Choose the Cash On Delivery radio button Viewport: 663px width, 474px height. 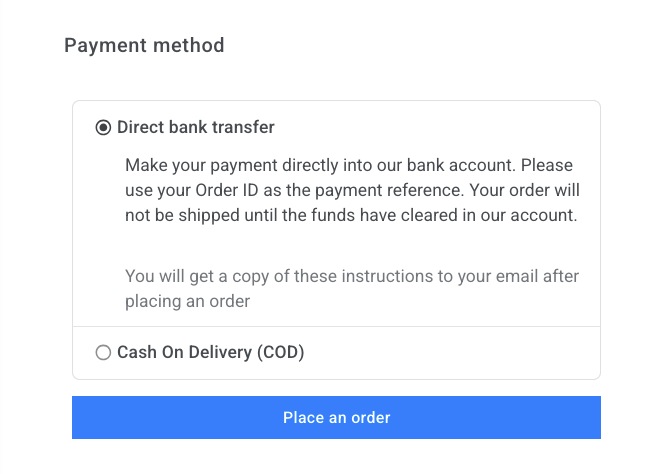click(x=103, y=352)
